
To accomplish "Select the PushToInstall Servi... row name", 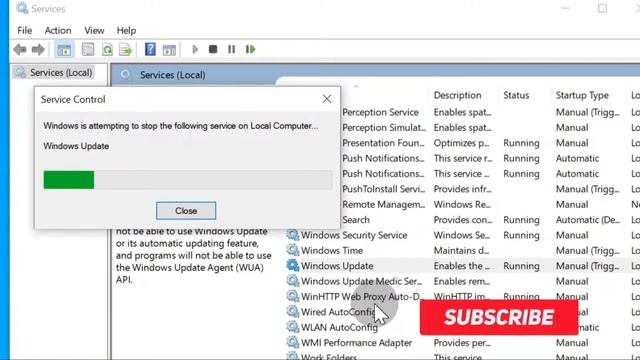I will (x=384, y=189).
